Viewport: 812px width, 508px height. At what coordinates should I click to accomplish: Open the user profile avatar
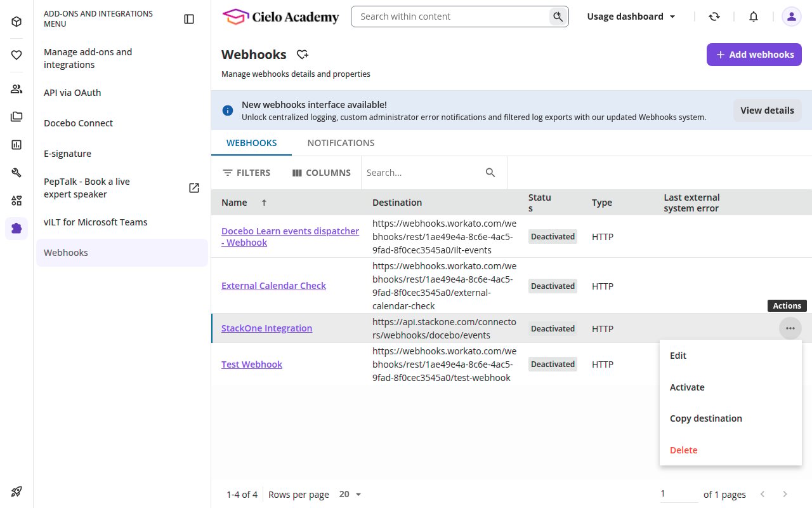[791, 17]
